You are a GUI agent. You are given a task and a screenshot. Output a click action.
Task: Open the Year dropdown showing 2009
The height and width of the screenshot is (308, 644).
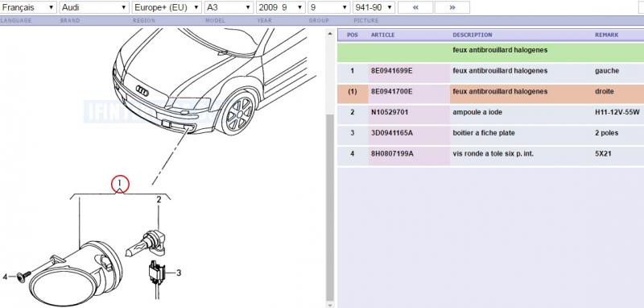(x=280, y=7)
